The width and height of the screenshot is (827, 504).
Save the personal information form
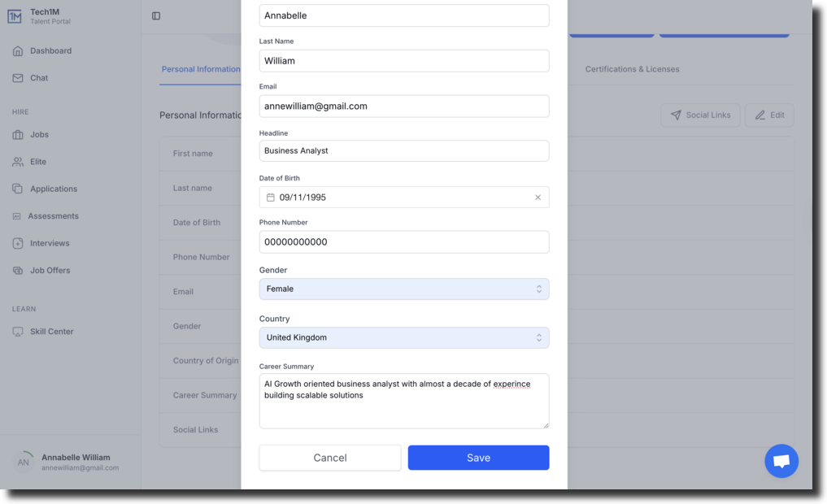tap(478, 458)
